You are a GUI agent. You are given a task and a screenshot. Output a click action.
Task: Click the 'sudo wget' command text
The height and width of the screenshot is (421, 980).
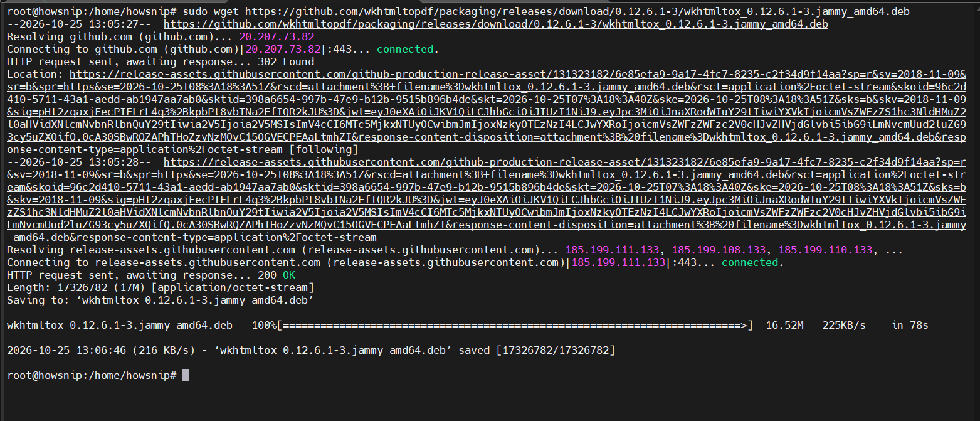211,11
